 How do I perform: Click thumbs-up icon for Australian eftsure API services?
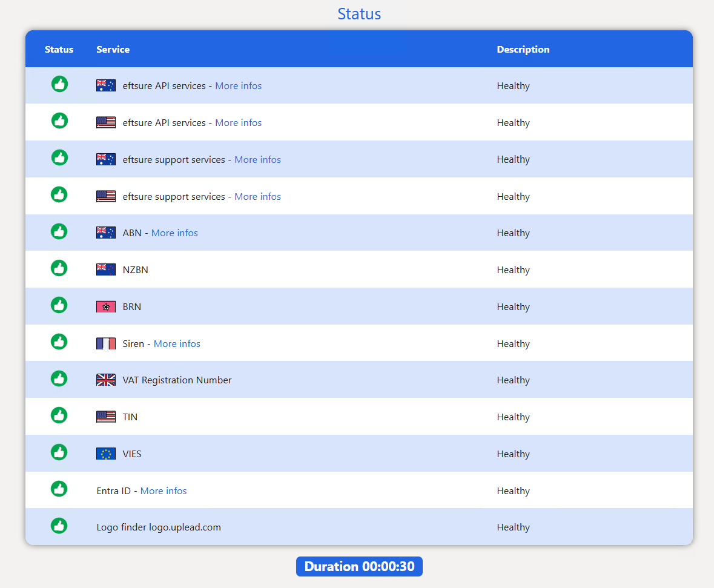[x=59, y=84]
